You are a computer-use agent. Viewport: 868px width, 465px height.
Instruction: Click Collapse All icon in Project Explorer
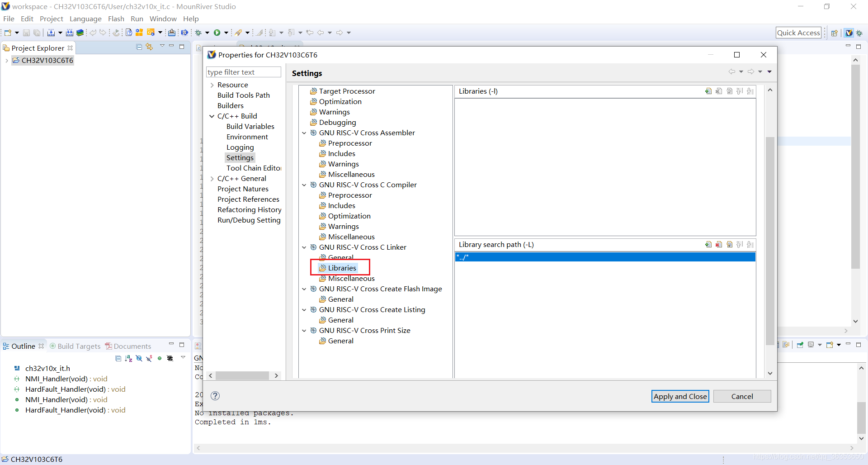[139, 47]
